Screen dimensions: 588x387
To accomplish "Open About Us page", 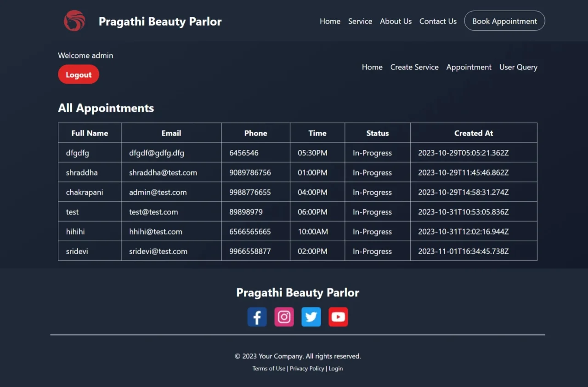I will tap(396, 21).
